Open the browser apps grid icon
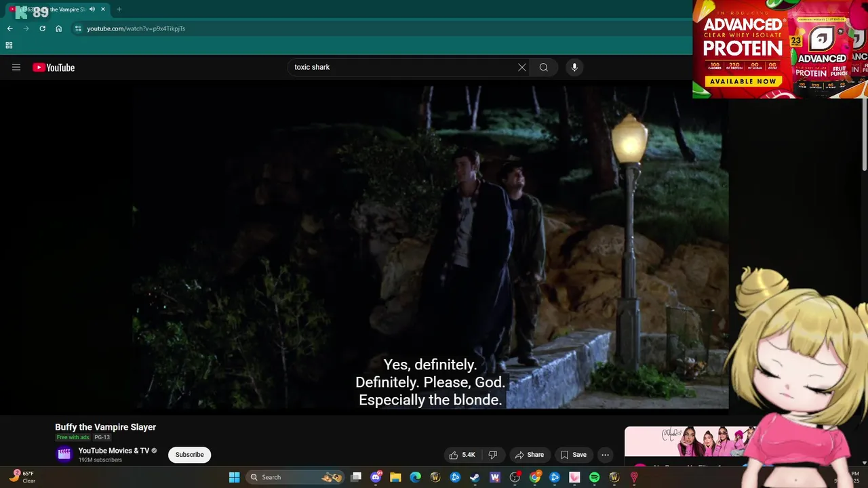The width and height of the screenshot is (868, 488). [9, 45]
